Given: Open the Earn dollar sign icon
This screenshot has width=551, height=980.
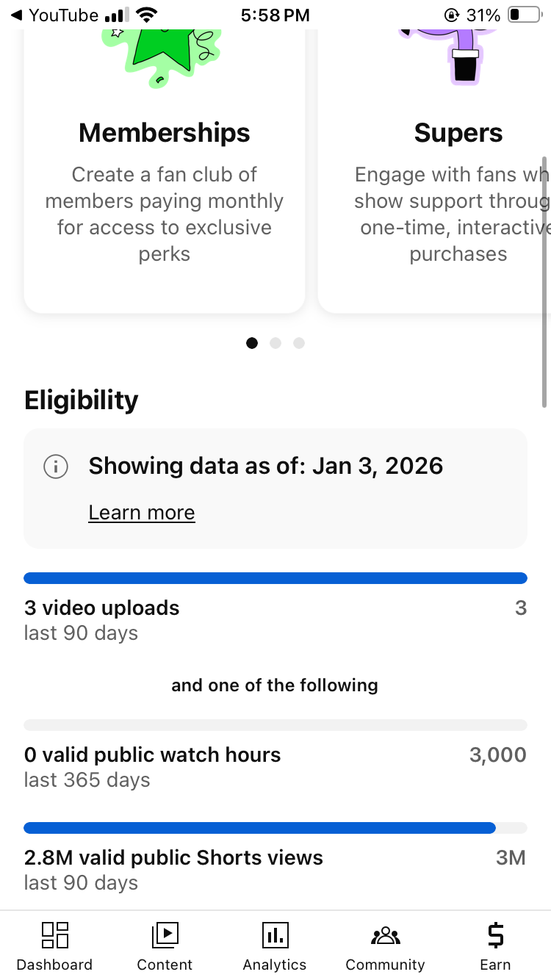Looking at the screenshot, I should 496,935.
